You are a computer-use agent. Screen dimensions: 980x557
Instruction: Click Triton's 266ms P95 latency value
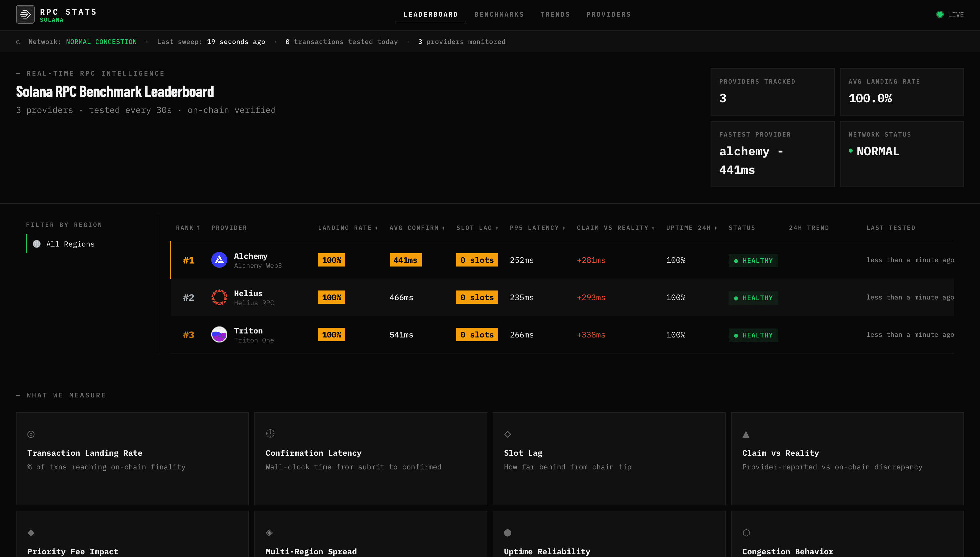[x=522, y=335]
